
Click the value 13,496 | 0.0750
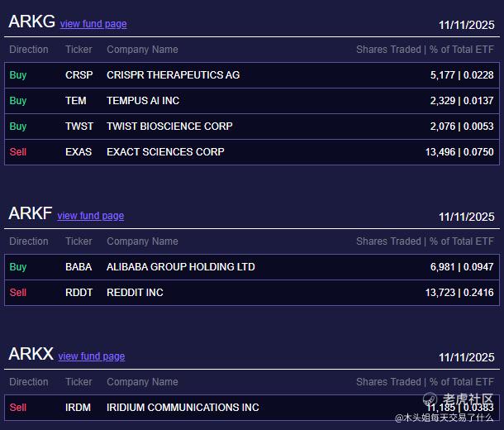459,152
